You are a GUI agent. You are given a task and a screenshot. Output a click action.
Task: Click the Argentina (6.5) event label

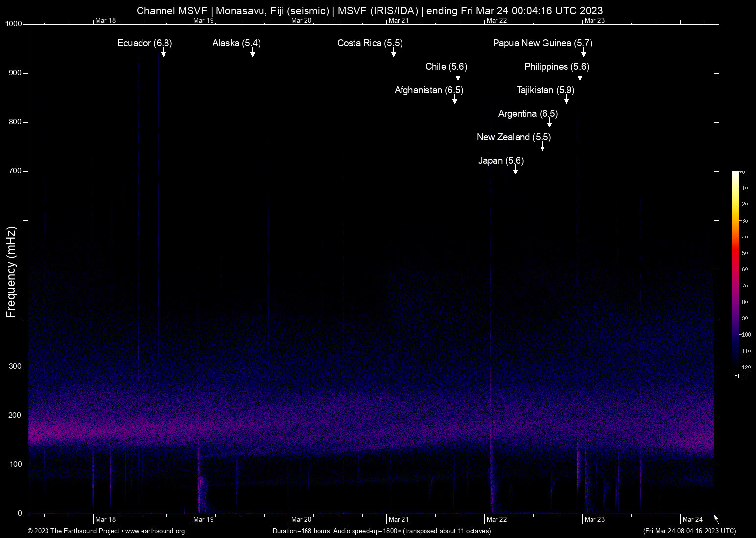528,114
